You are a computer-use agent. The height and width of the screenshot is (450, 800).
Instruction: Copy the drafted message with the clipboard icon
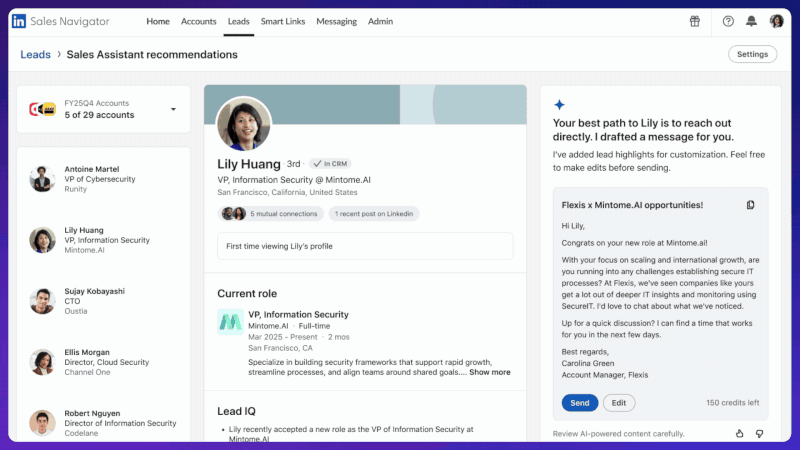coord(751,205)
